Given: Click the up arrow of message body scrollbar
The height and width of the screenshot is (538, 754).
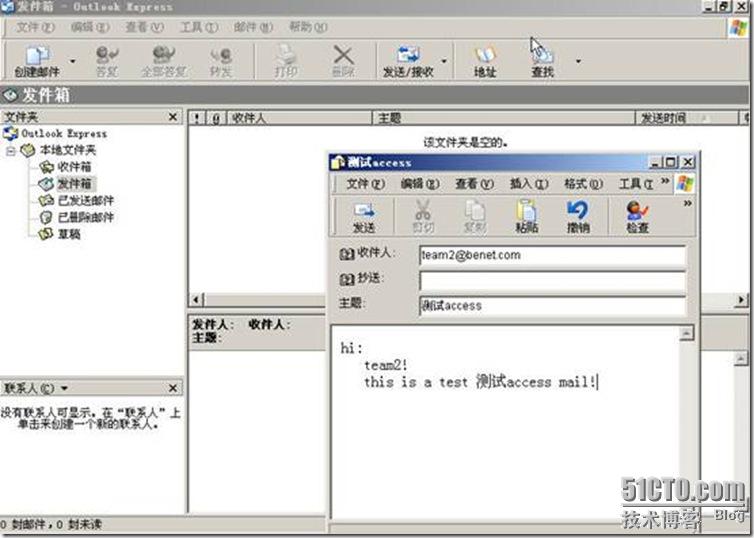Looking at the screenshot, I should click(687, 333).
